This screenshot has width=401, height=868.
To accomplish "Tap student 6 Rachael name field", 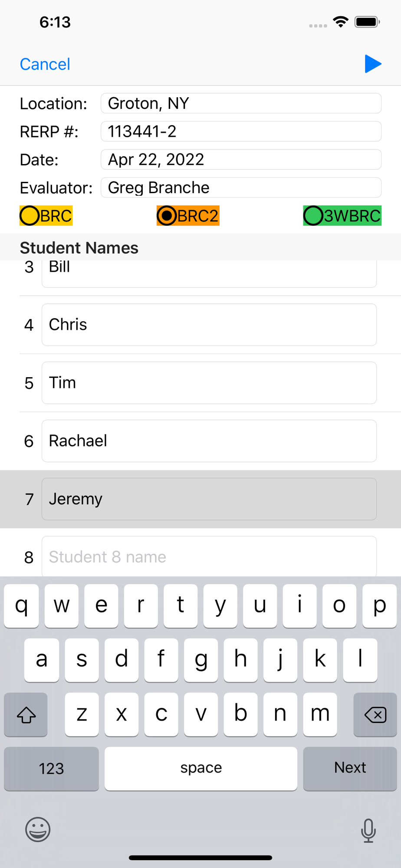I will pos(209,441).
